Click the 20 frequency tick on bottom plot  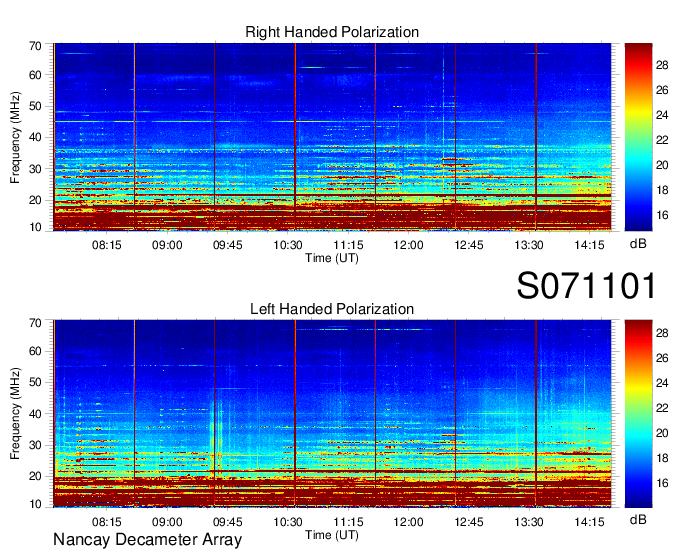35,476
